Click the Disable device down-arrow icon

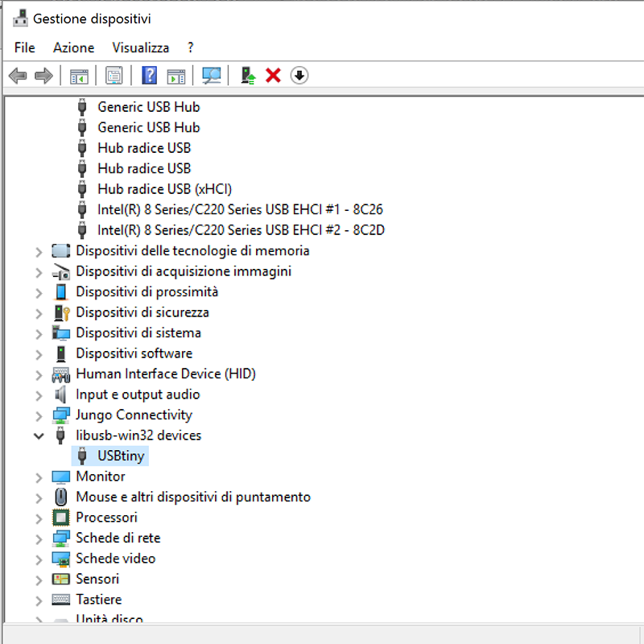(x=299, y=76)
